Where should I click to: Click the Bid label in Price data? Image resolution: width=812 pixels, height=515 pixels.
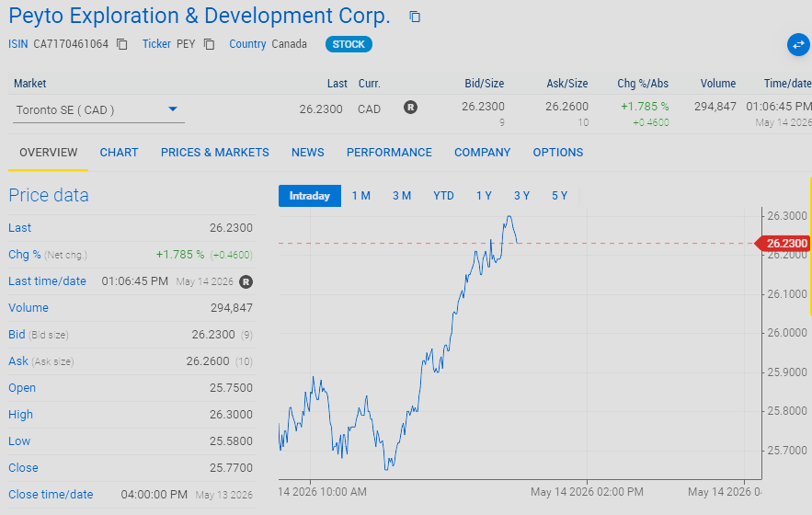[17, 334]
